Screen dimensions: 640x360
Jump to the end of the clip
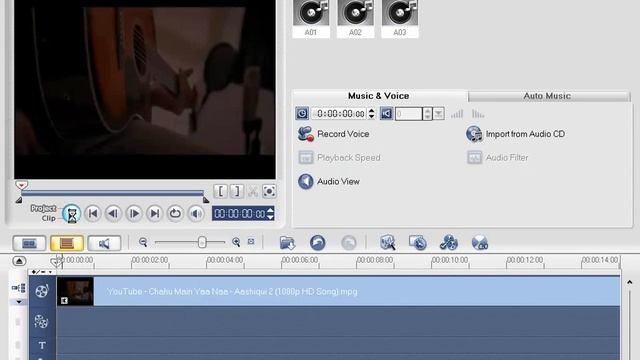(155, 213)
